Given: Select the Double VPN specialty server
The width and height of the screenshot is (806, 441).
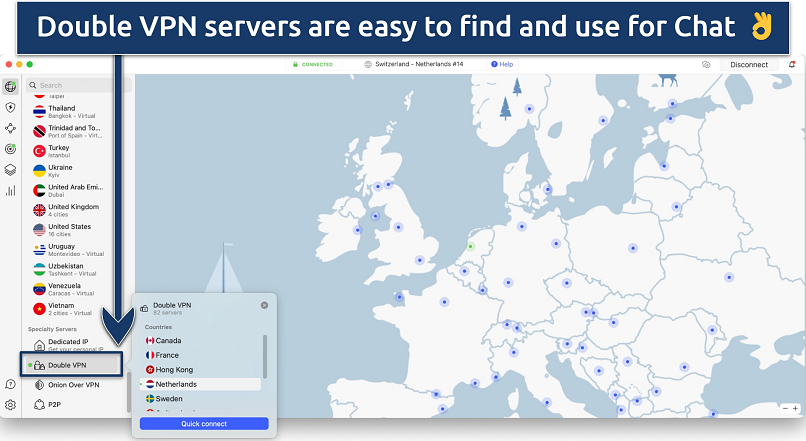Looking at the screenshot, I should [71, 365].
